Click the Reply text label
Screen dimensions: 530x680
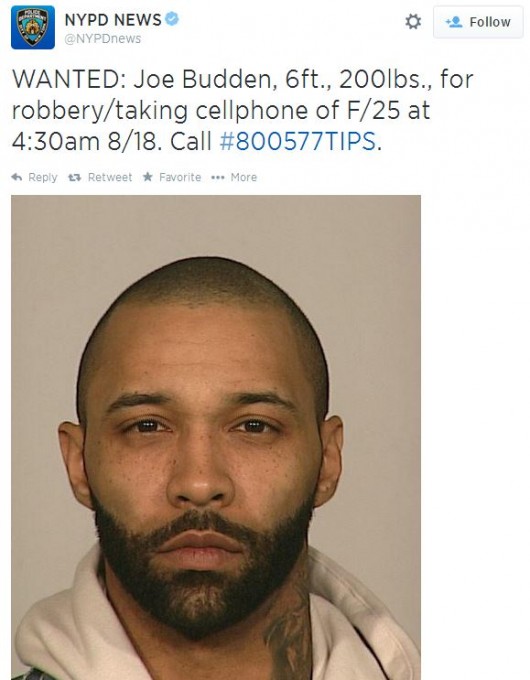[x=43, y=177]
